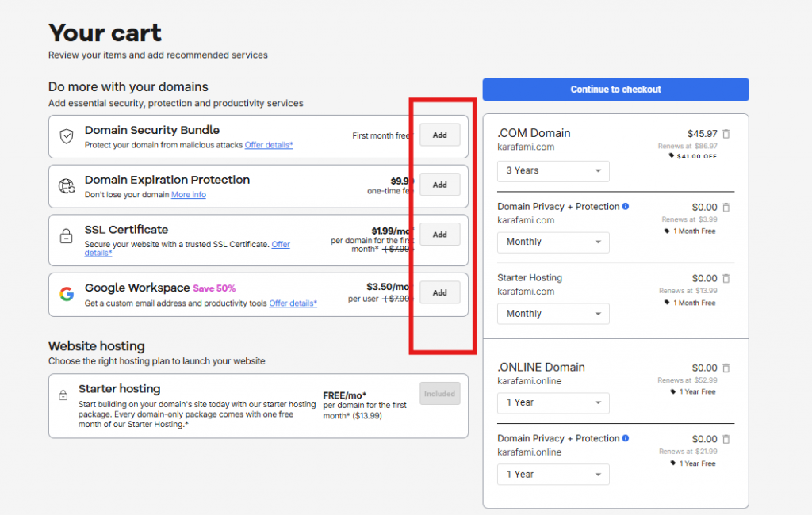
Task: Click info icon beside karafami.online Domain Privacy
Action: click(x=626, y=438)
